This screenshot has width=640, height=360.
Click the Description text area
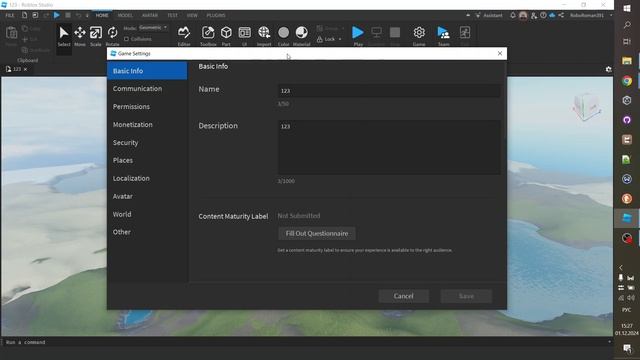point(389,147)
